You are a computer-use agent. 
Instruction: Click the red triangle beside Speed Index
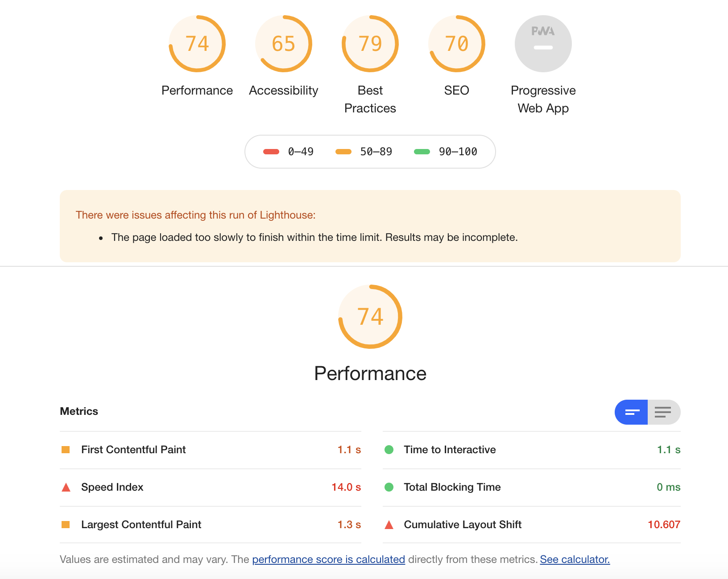tap(66, 487)
